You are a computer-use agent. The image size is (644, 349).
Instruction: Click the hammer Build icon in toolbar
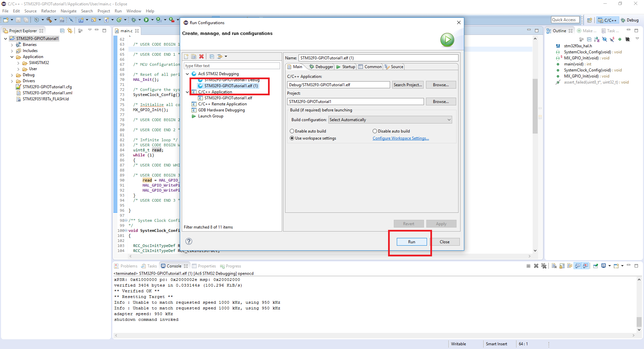click(49, 20)
